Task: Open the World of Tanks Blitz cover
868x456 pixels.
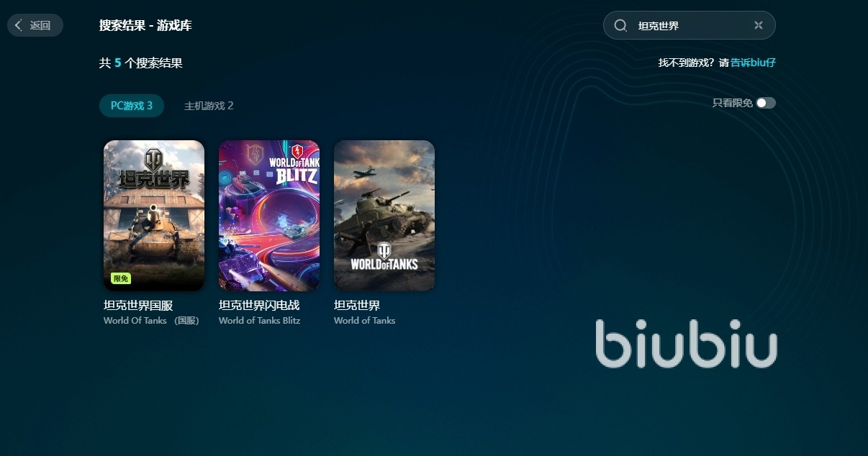Action: click(269, 216)
